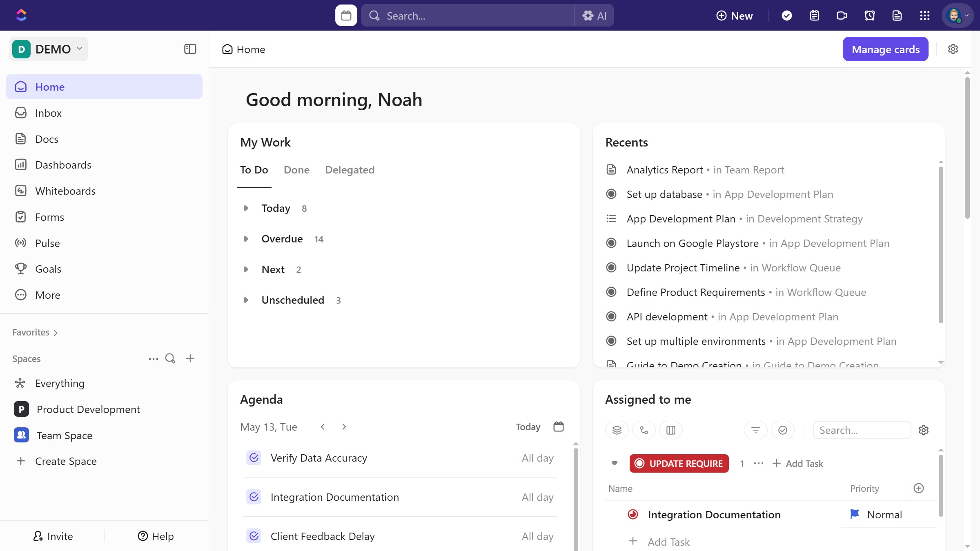Open the DEMO workspace dropdown
The height and width of the screenshot is (551, 980).
click(x=49, y=49)
